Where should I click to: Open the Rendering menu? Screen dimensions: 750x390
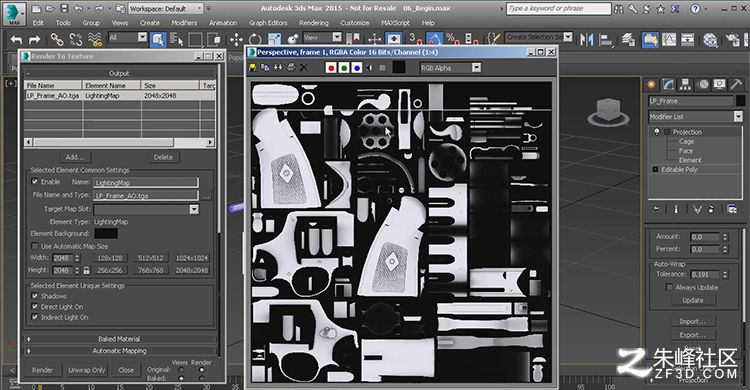coord(314,23)
